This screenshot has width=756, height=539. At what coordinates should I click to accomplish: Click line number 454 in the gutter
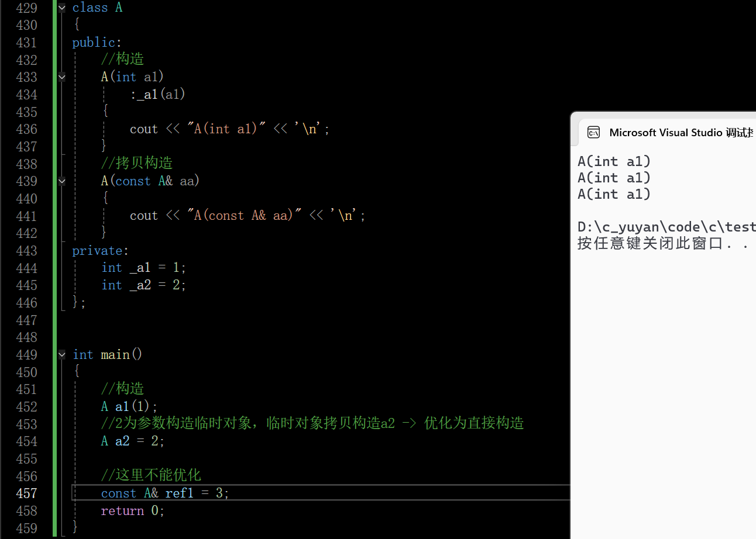tap(26, 441)
